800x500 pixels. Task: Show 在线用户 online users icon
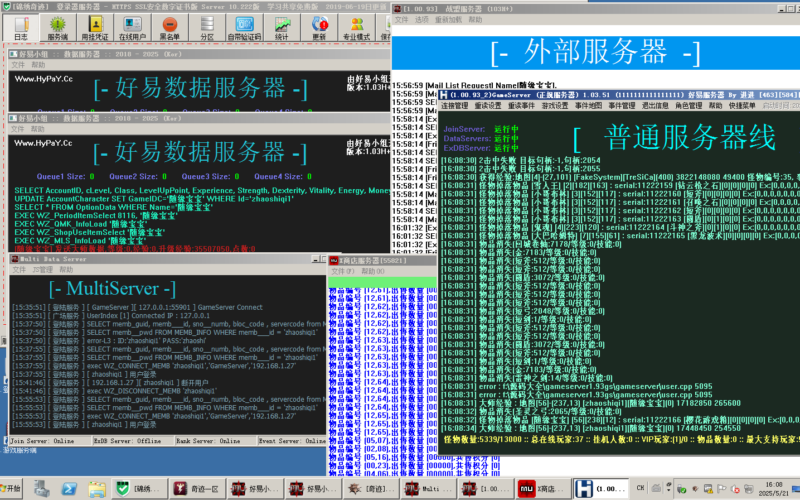tap(133, 32)
